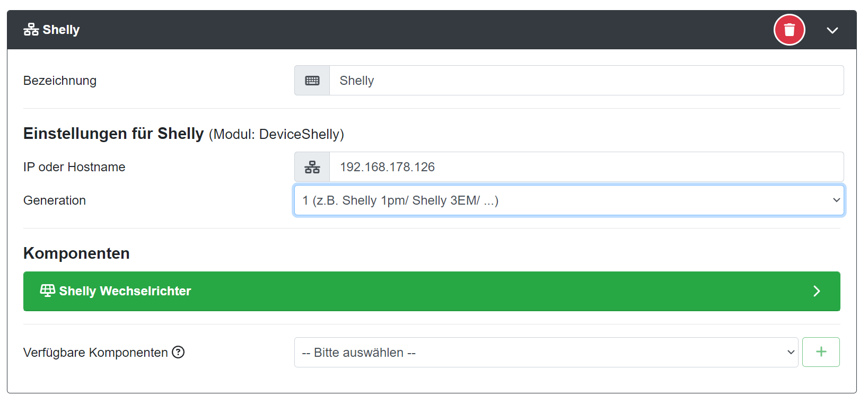Click the keyboard icon beside Bezeichnung field
This screenshot has width=868, height=404.
click(x=312, y=81)
